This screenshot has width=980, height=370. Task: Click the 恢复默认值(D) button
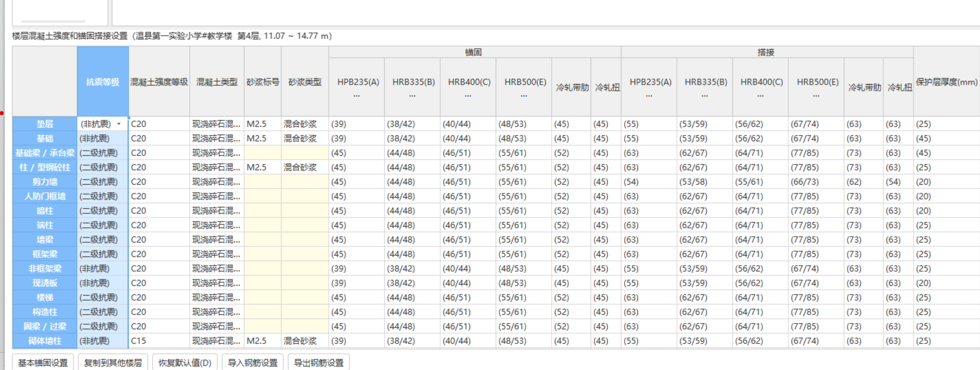click(x=185, y=363)
